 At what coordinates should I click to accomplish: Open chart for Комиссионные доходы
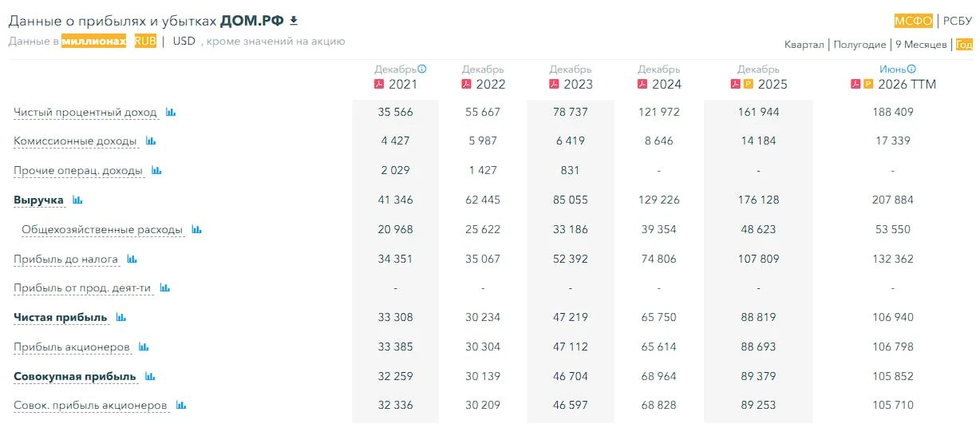pyautogui.click(x=151, y=141)
